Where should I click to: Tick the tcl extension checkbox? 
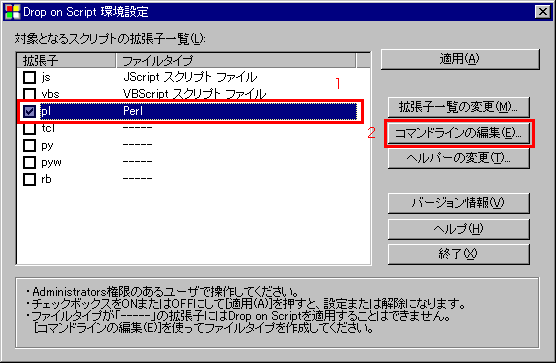(x=29, y=128)
